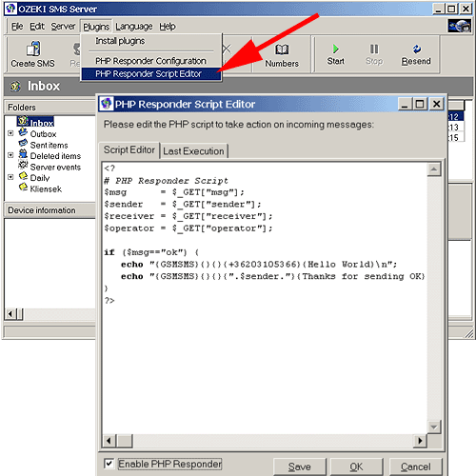Open the Server menu
Viewport: 476px width, 476px height.
coord(63,27)
